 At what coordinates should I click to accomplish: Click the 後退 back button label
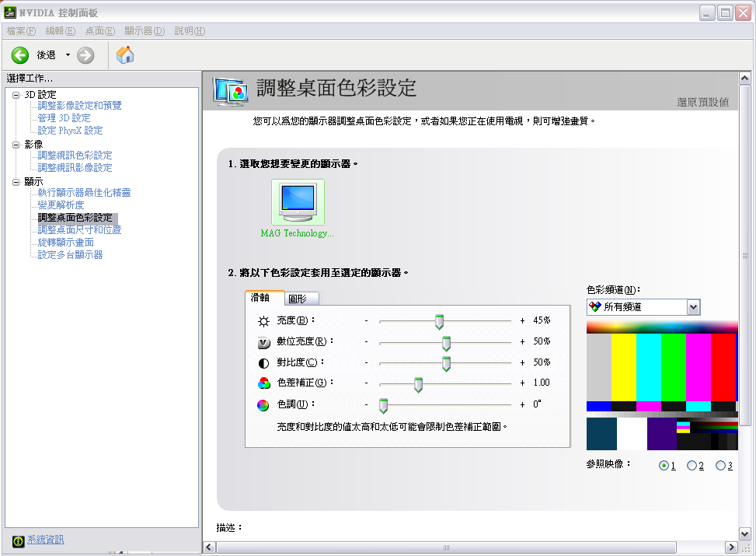pyautogui.click(x=47, y=55)
